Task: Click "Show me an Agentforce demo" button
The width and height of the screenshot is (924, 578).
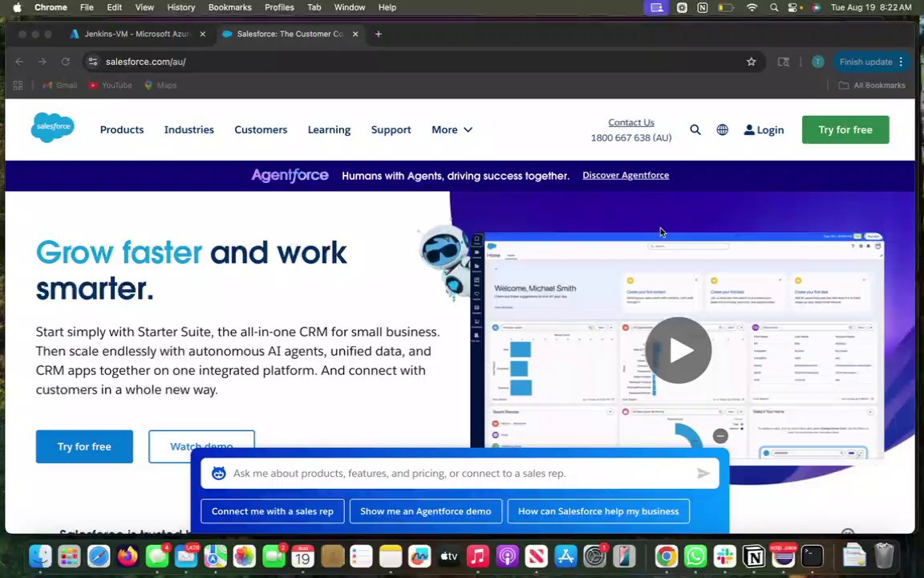Action: pyautogui.click(x=425, y=511)
